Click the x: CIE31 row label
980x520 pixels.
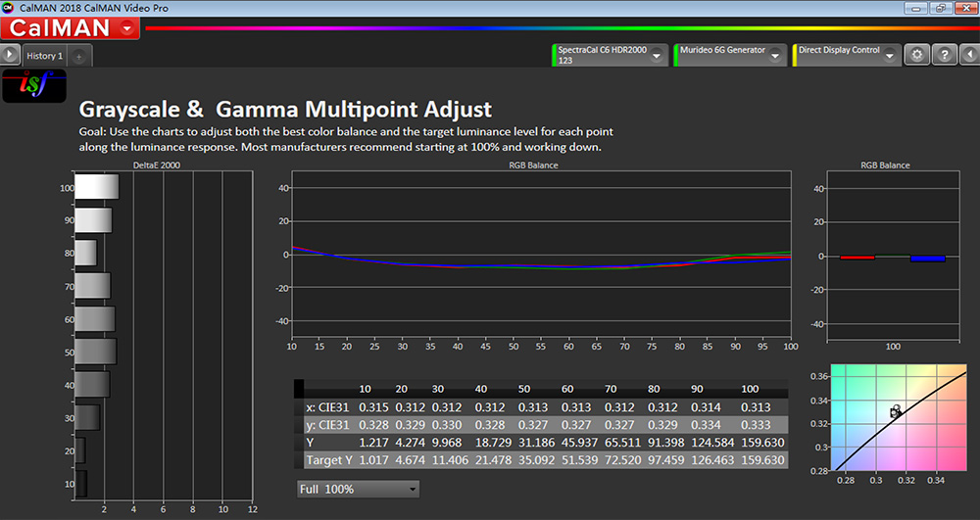(327, 407)
